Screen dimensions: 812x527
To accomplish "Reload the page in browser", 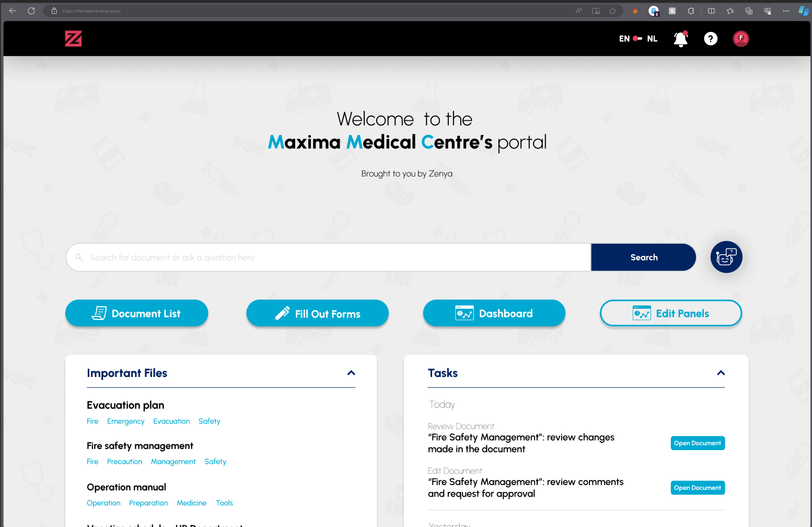I will [x=31, y=10].
